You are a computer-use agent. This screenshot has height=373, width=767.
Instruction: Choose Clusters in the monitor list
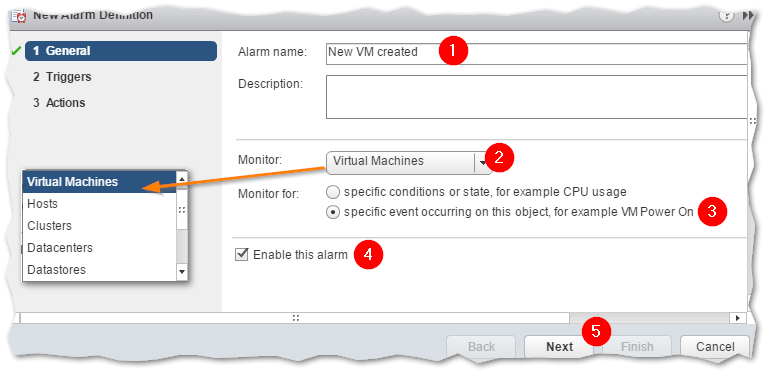[99, 226]
